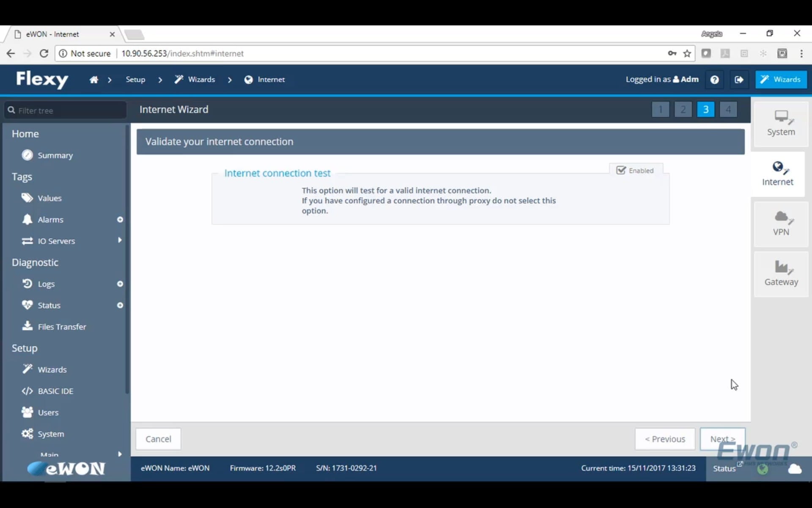Screen dimensions: 812x508
Task: Click the home icon in breadcrumb
Action: point(94,80)
